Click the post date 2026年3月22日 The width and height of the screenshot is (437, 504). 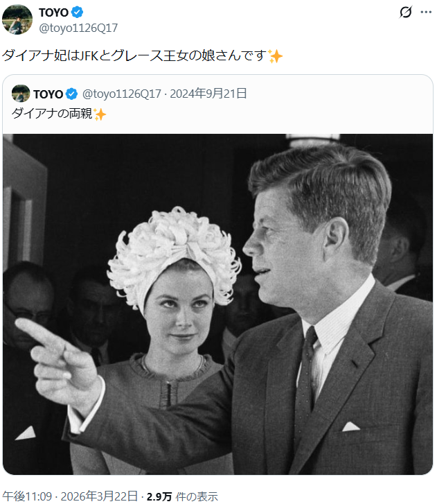coord(99,496)
